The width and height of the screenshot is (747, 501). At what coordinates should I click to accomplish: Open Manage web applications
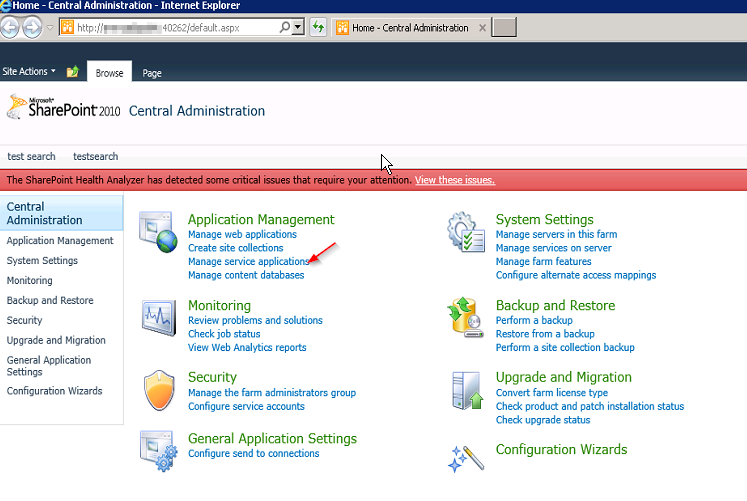pyautogui.click(x=242, y=234)
